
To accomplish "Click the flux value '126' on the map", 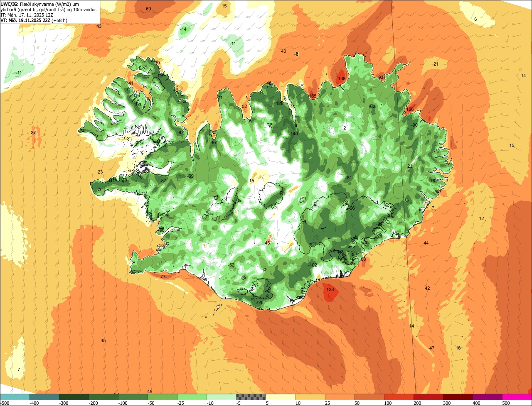I will [x=410, y=110].
